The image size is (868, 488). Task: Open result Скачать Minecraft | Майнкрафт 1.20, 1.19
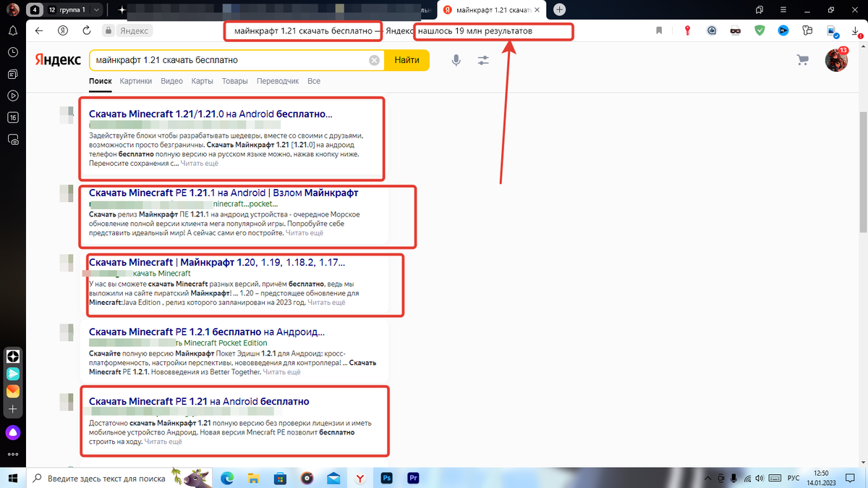(217, 262)
